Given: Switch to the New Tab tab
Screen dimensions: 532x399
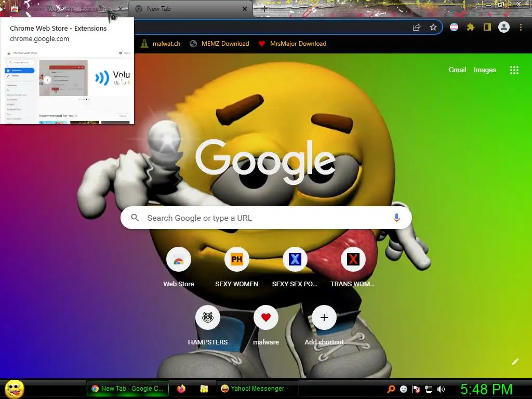Looking at the screenshot, I should click(x=191, y=9).
